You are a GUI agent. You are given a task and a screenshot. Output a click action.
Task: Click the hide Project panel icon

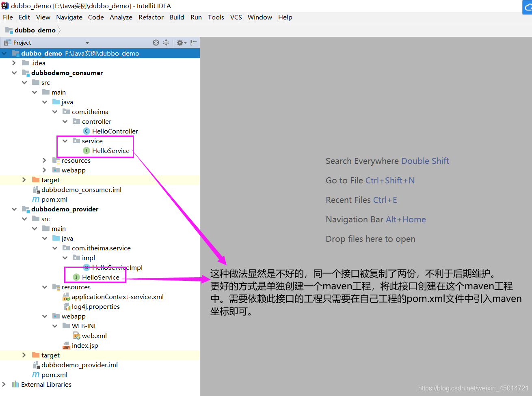194,43
